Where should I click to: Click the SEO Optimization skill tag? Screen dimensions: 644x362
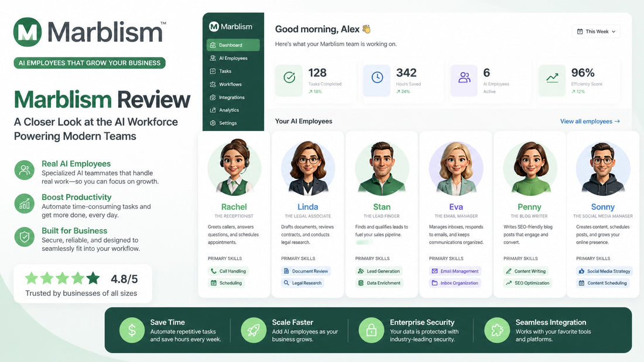(527, 283)
